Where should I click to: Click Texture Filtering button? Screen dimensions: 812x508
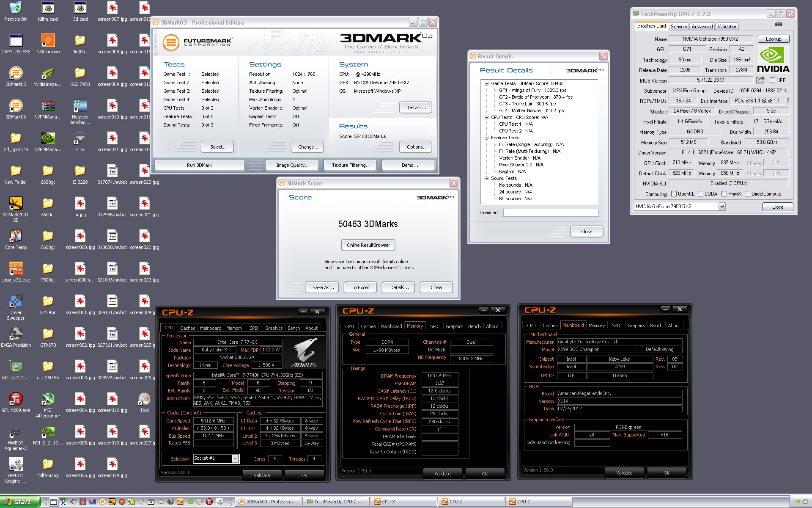click(x=351, y=165)
